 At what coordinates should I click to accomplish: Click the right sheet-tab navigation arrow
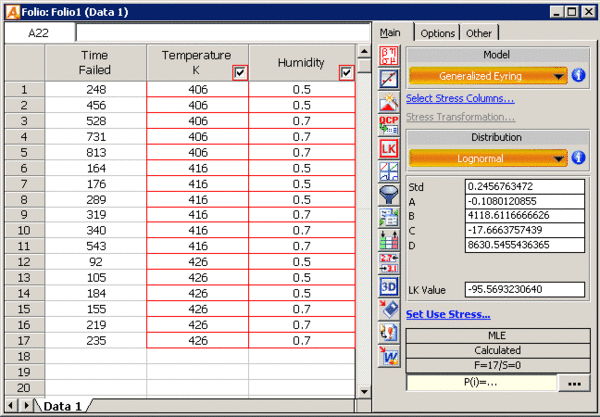point(26,405)
